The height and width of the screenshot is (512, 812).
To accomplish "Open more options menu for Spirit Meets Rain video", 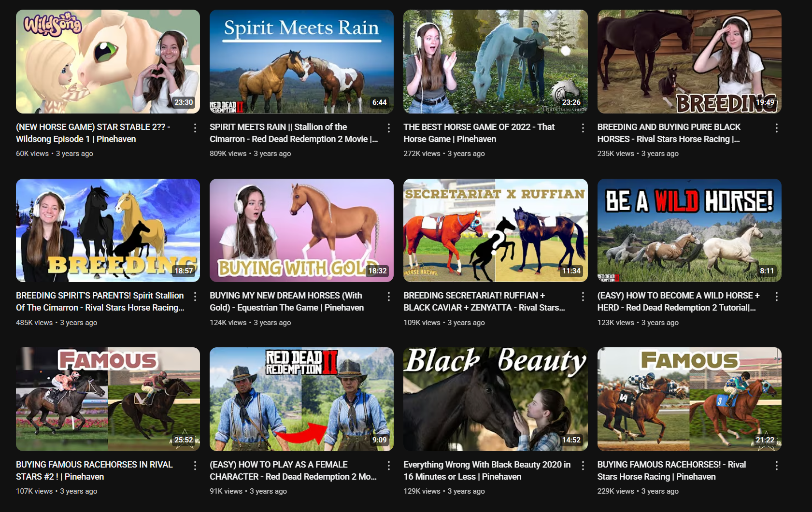I will tap(388, 128).
